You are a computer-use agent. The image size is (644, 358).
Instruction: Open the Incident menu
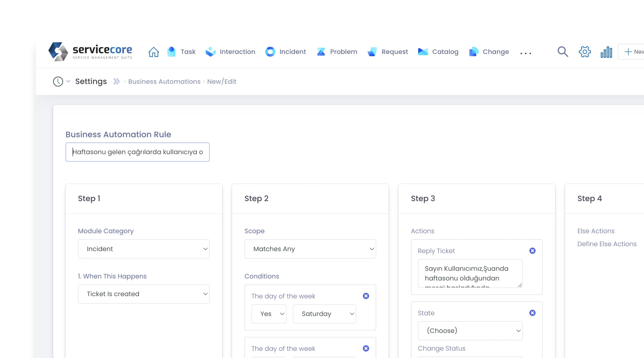pos(292,52)
